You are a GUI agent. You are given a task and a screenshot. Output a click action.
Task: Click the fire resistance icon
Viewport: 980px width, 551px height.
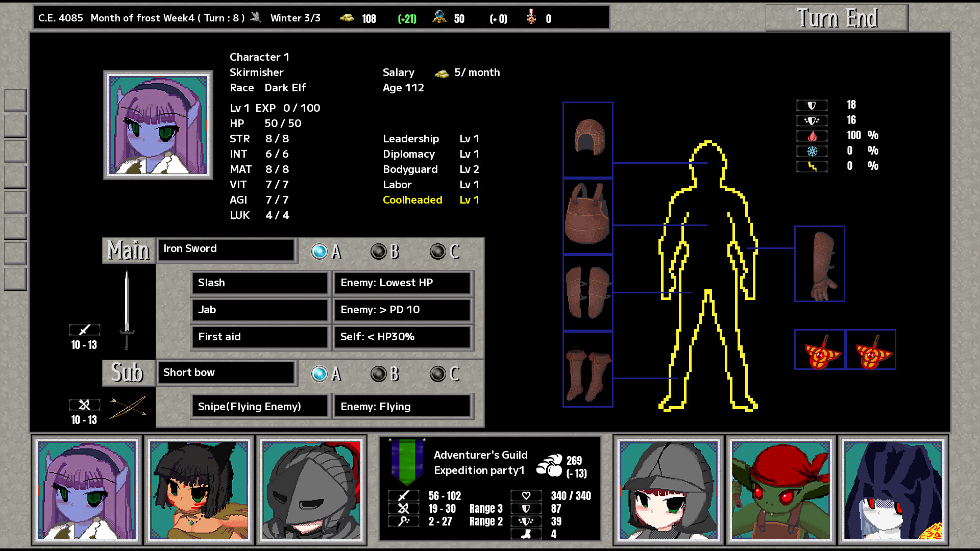tap(812, 136)
